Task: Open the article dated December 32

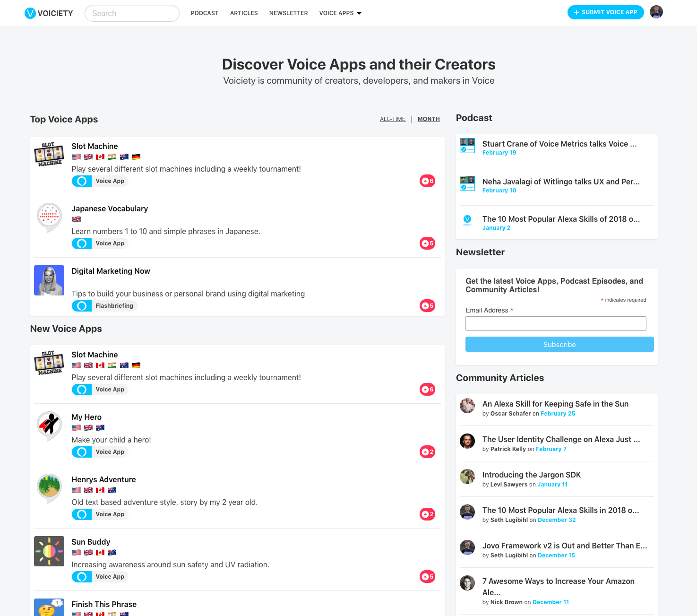Action: click(x=560, y=510)
